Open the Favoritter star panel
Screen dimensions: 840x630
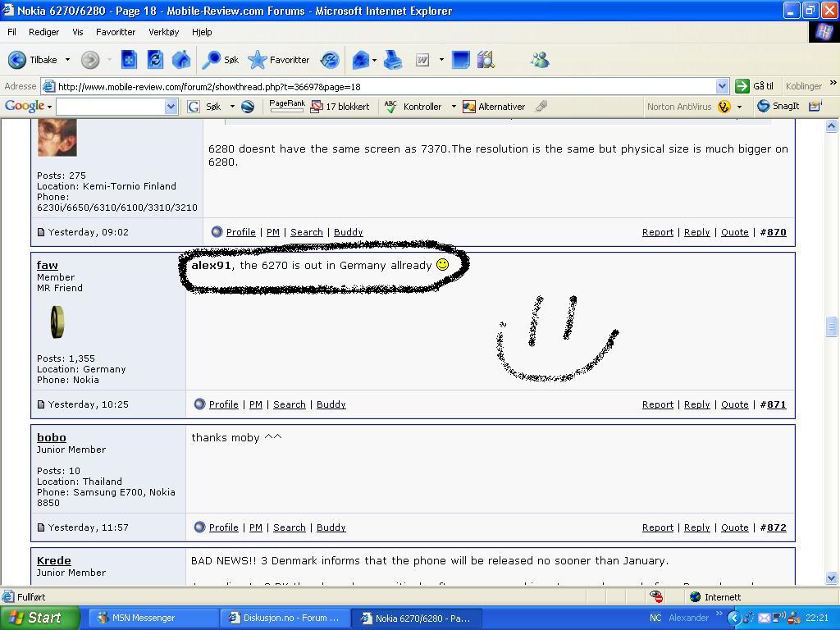click(x=279, y=60)
